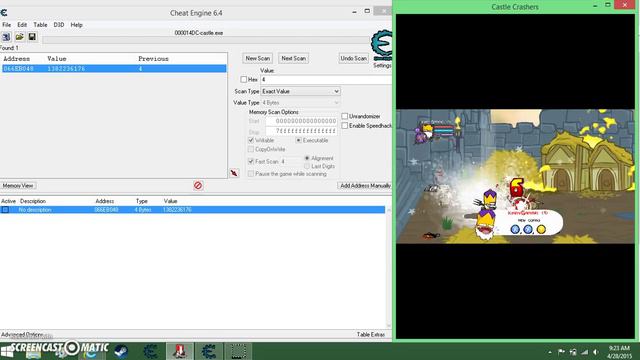Click the floppy disk save icon

click(x=32, y=37)
